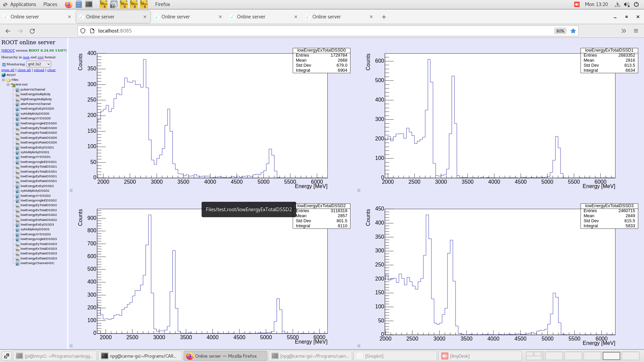This screenshot has width=644, height=362.
Task: View hierarchy in json format
Action: (26, 57)
